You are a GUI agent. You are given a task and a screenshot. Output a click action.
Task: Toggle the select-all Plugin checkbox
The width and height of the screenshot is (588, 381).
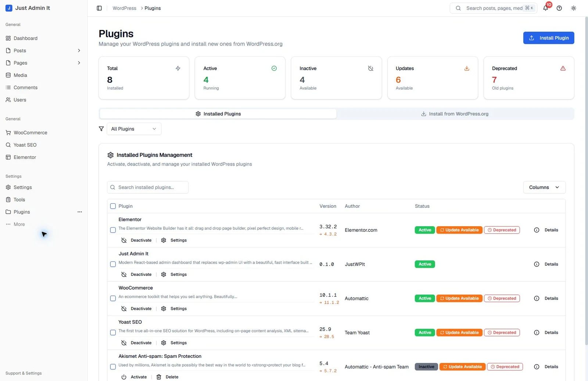click(x=113, y=206)
